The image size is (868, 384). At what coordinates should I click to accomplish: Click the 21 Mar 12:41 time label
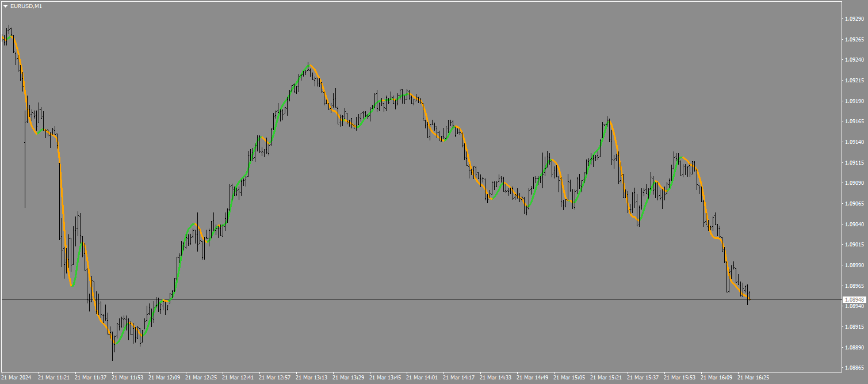pos(238,378)
